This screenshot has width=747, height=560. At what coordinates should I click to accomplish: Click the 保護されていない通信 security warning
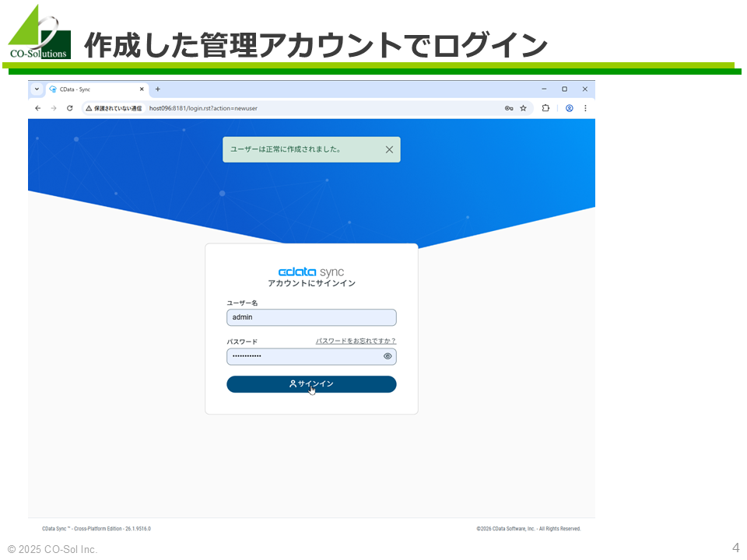(x=114, y=108)
